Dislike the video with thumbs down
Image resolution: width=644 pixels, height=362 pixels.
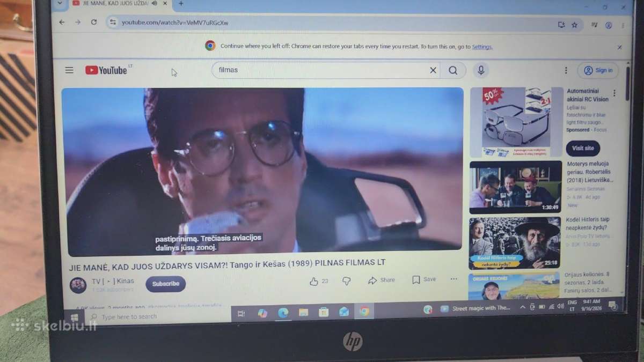point(347,280)
